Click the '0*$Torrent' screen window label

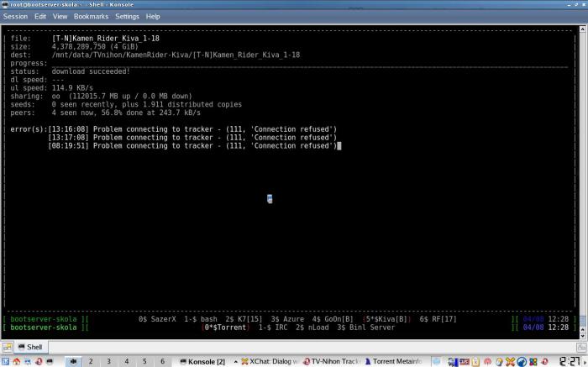tap(225, 328)
